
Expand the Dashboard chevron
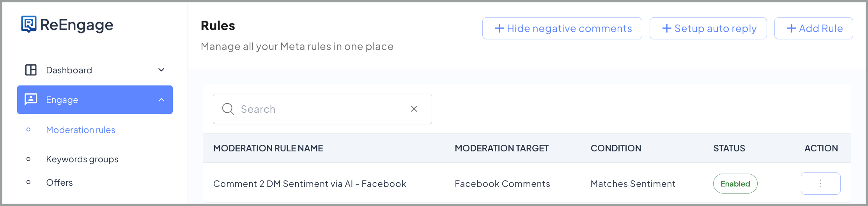pos(161,70)
